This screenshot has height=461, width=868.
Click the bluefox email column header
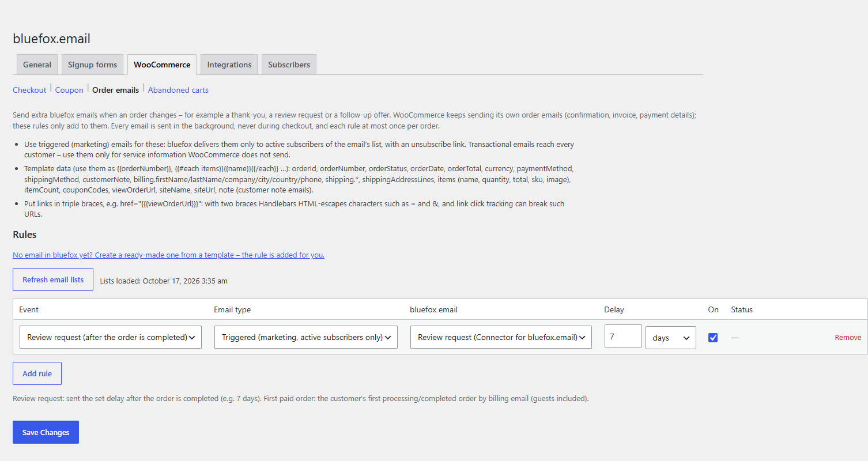[x=433, y=309]
